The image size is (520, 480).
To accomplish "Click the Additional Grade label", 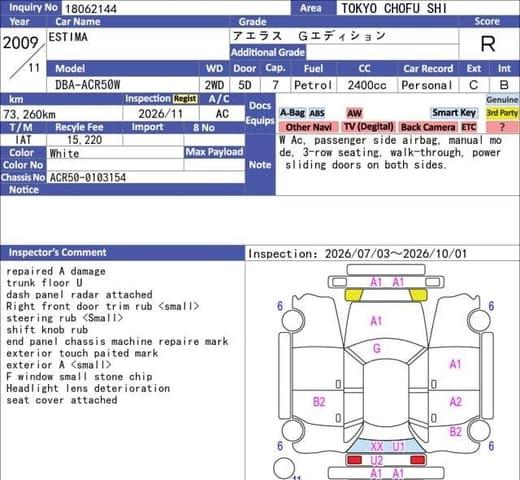I will click(268, 52).
